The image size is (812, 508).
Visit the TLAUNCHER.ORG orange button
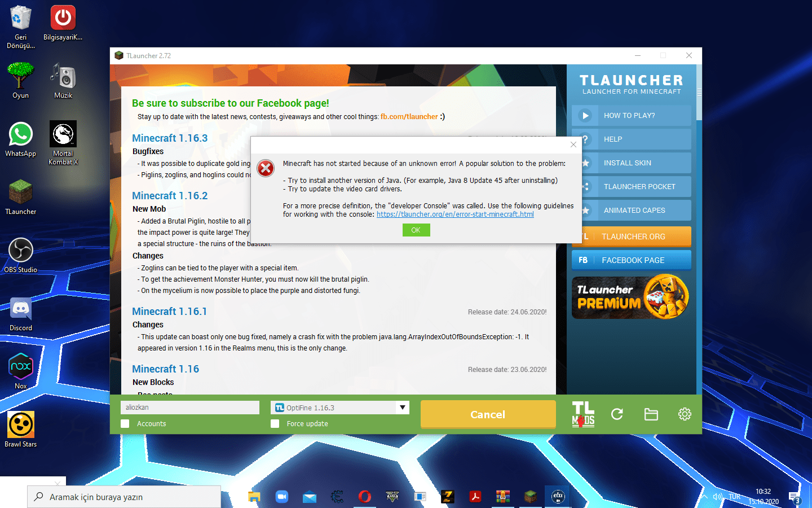tap(636, 237)
